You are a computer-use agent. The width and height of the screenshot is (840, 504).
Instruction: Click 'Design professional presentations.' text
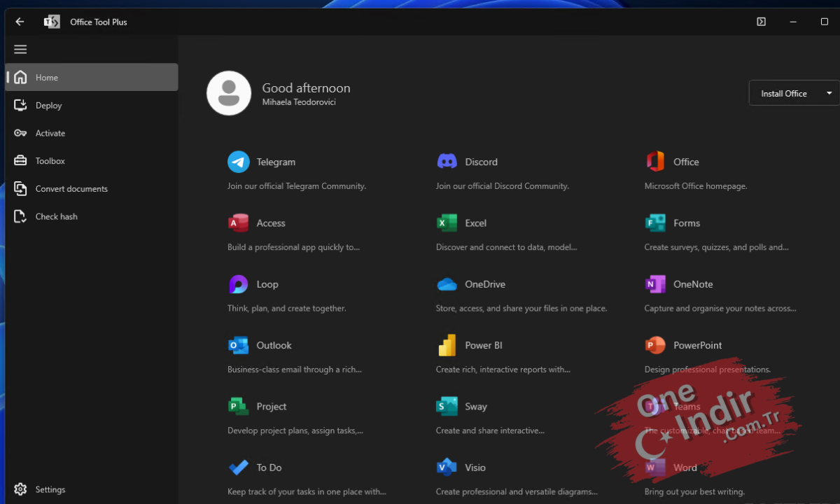point(708,370)
